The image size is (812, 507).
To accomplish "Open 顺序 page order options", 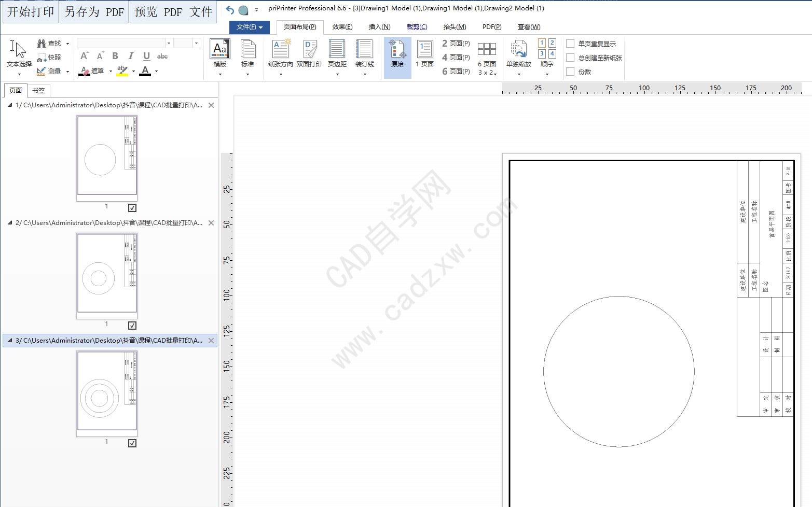I will click(x=547, y=58).
